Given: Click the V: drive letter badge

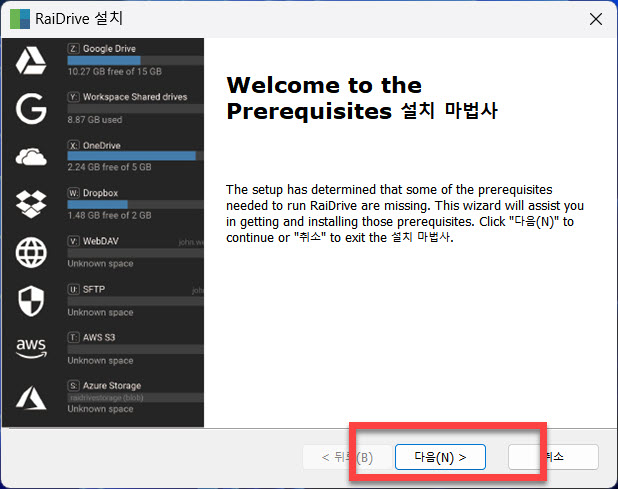Looking at the screenshot, I should pyautogui.click(x=73, y=241).
